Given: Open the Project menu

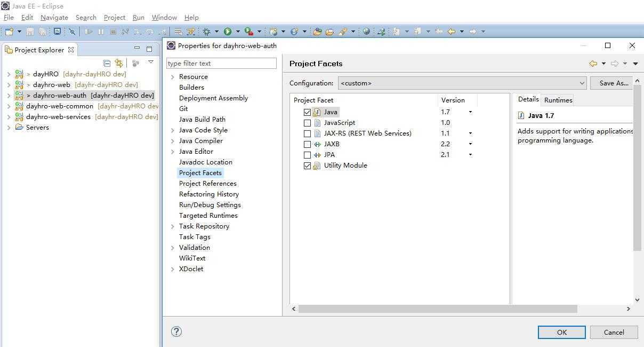Looking at the screenshot, I should click(115, 17).
